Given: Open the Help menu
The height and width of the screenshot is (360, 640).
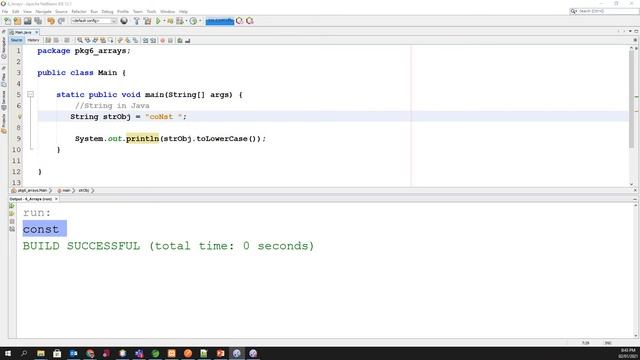Looking at the screenshot, I should click(x=183, y=11).
